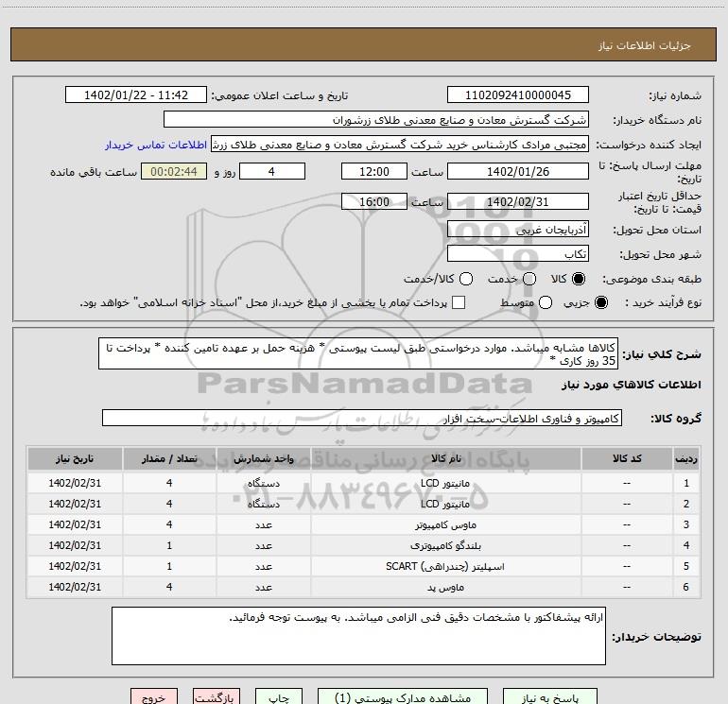This screenshot has width=728, height=704.
Task: Click the deadline time field 12:00
Action: 374,171
